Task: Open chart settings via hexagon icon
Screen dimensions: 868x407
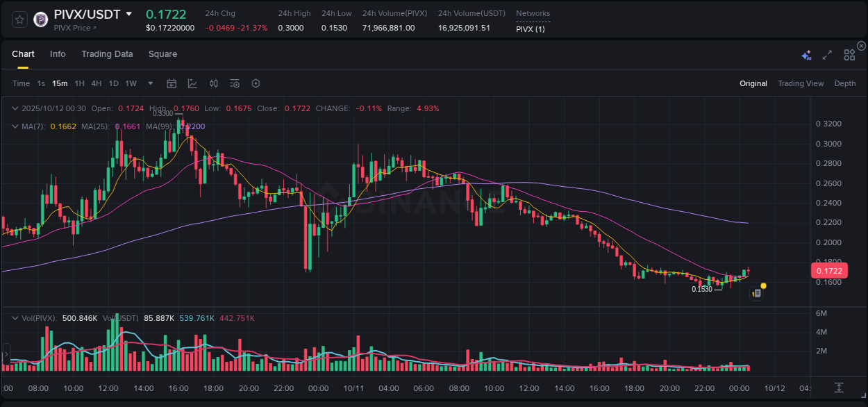Action: pyautogui.click(x=256, y=83)
